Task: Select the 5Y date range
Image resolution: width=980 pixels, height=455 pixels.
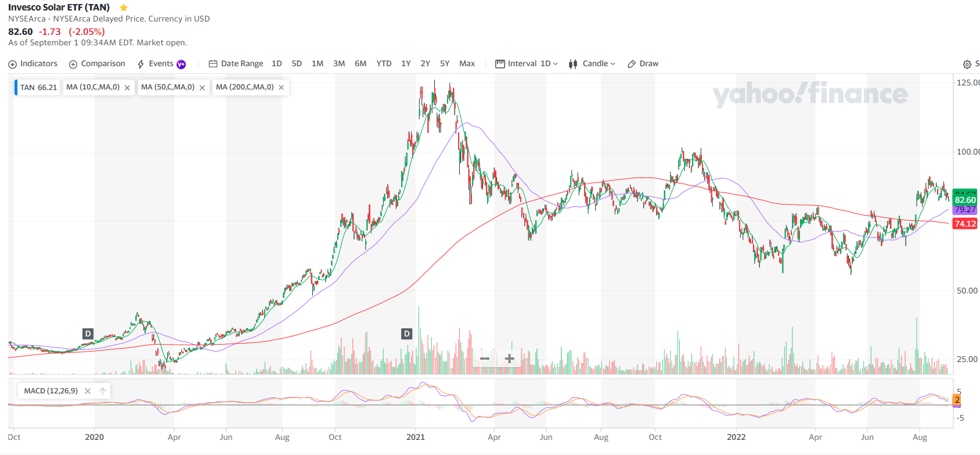Action: (445, 64)
